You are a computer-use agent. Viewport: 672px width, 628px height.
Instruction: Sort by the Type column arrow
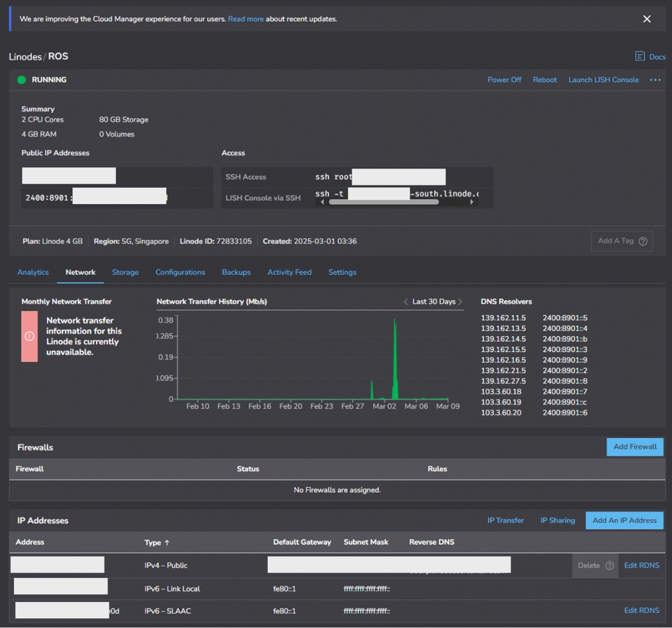(167, 542)
